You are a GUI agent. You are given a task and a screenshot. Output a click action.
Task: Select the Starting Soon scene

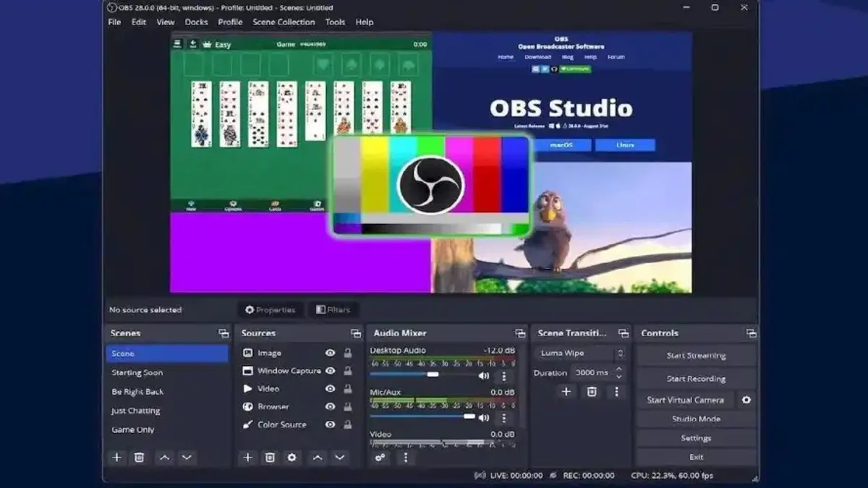(167, 372)
